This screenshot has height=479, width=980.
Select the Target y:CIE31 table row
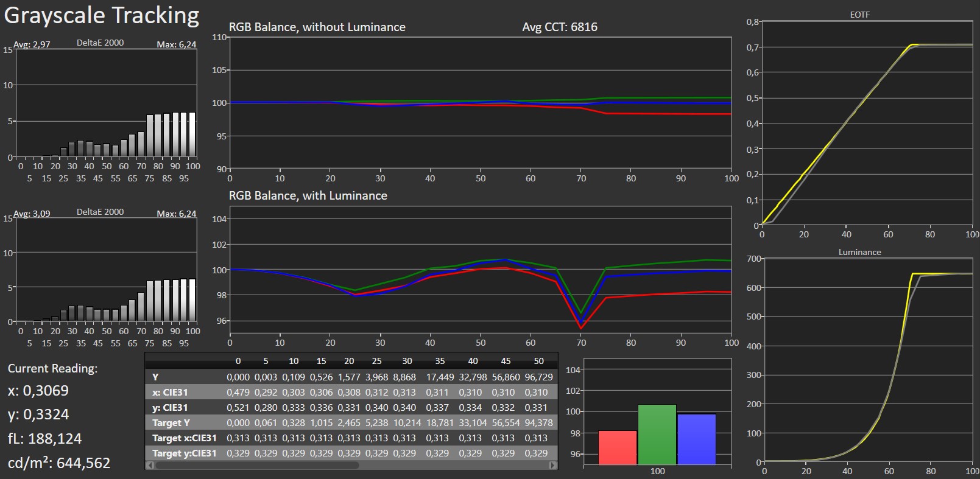(x=351, y=453)
